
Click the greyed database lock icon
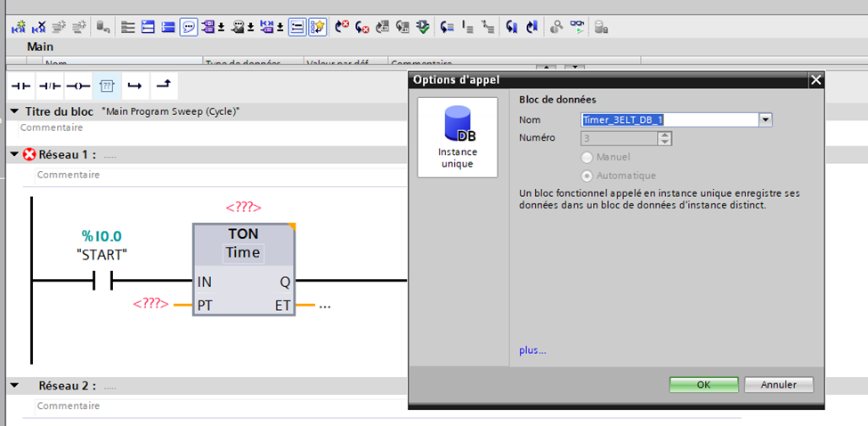[602, 27]
